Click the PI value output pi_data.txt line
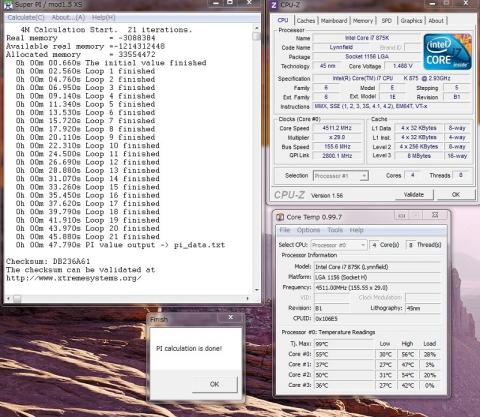Image resolution: width=480 pixels, height=417 pixels. (120, 245)
